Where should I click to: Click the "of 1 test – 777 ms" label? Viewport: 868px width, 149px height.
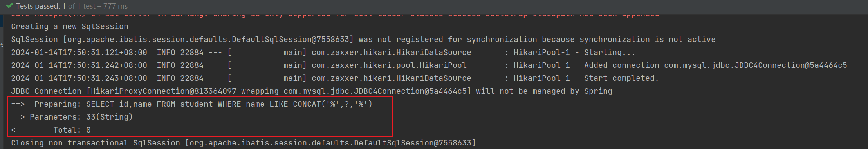click(98, 6)
